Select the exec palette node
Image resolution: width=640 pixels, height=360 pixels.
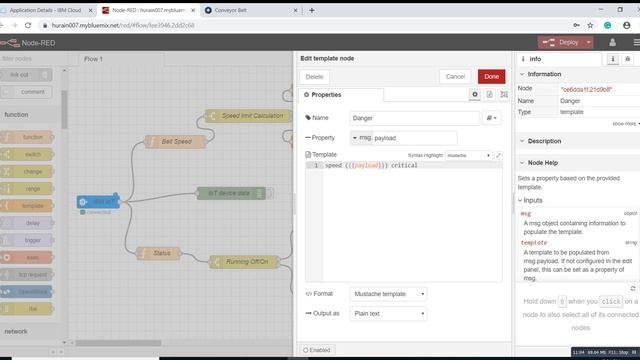click(x=27, y=257)
